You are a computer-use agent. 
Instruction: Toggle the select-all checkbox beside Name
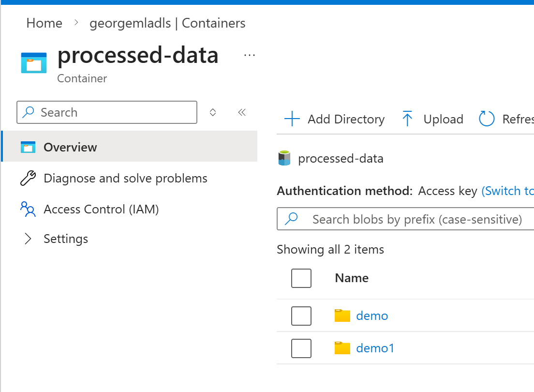[301, 278]
